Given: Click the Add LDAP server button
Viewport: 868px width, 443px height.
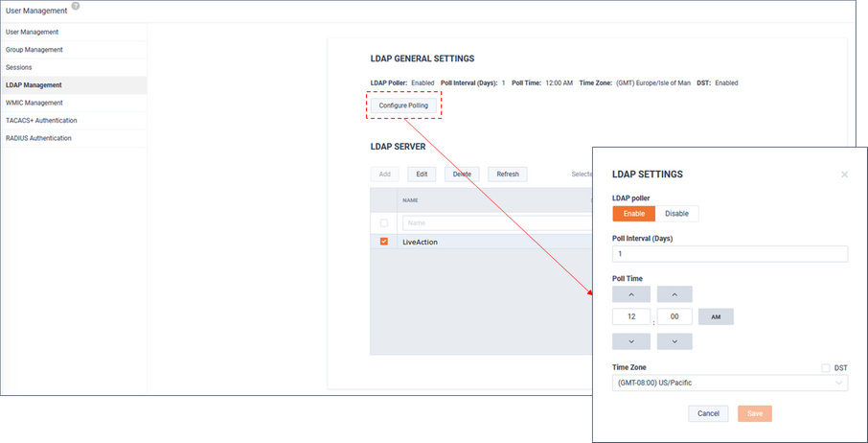Looking at the screenshot, I should coord(385,174).
